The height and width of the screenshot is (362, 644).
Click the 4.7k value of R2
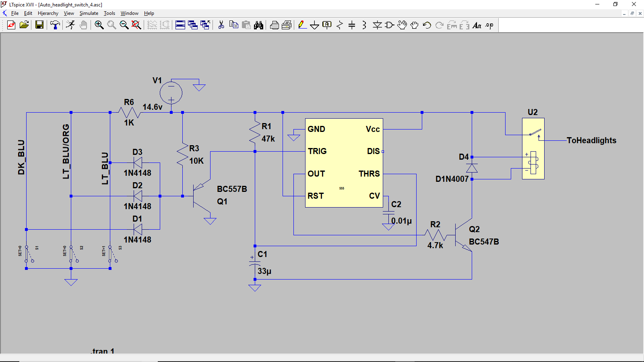point(435,245)
